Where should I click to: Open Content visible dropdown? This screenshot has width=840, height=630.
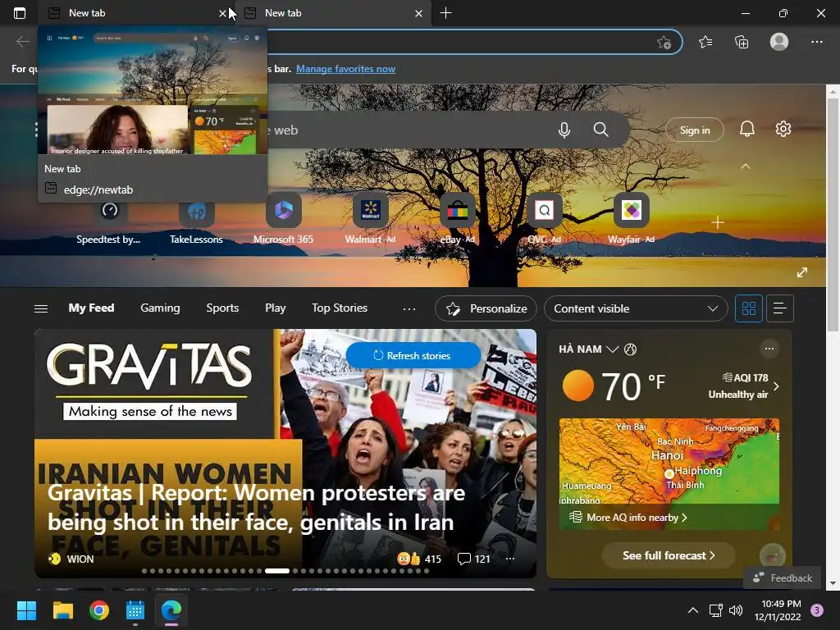[636, 308]
